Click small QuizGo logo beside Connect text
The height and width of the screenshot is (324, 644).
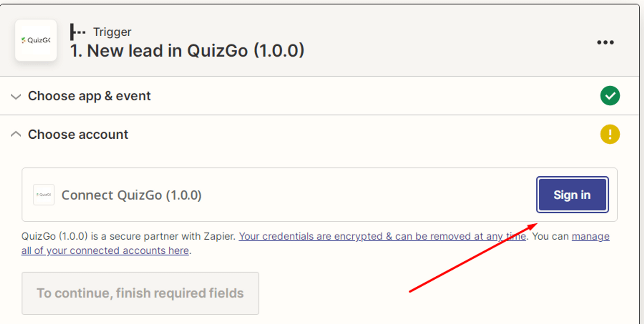click(44, 195)
